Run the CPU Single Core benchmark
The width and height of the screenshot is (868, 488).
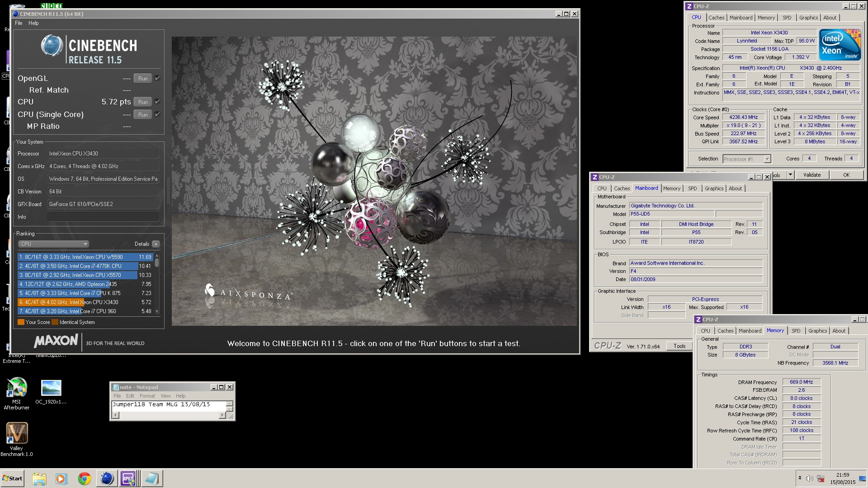pyautogui.click(x=143, y=114)
